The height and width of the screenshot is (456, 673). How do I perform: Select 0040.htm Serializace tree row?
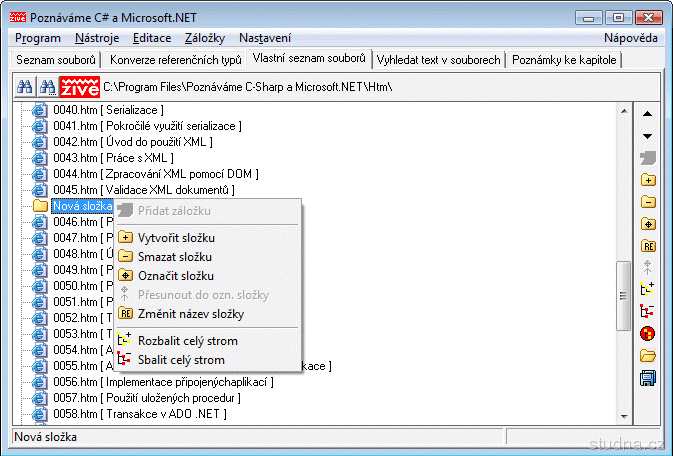[108, 110]
